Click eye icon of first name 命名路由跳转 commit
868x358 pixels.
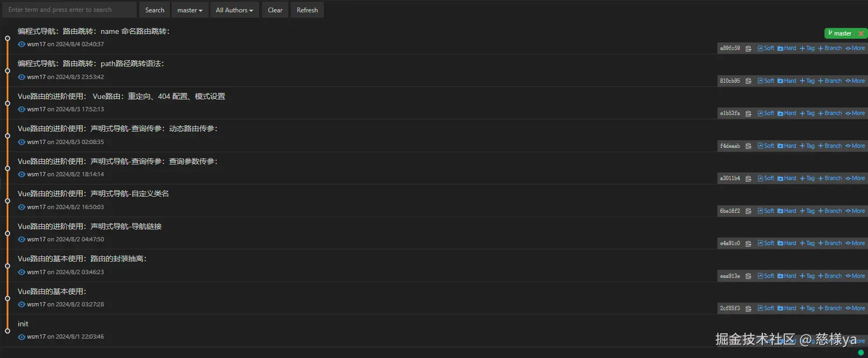pos(22,45)
